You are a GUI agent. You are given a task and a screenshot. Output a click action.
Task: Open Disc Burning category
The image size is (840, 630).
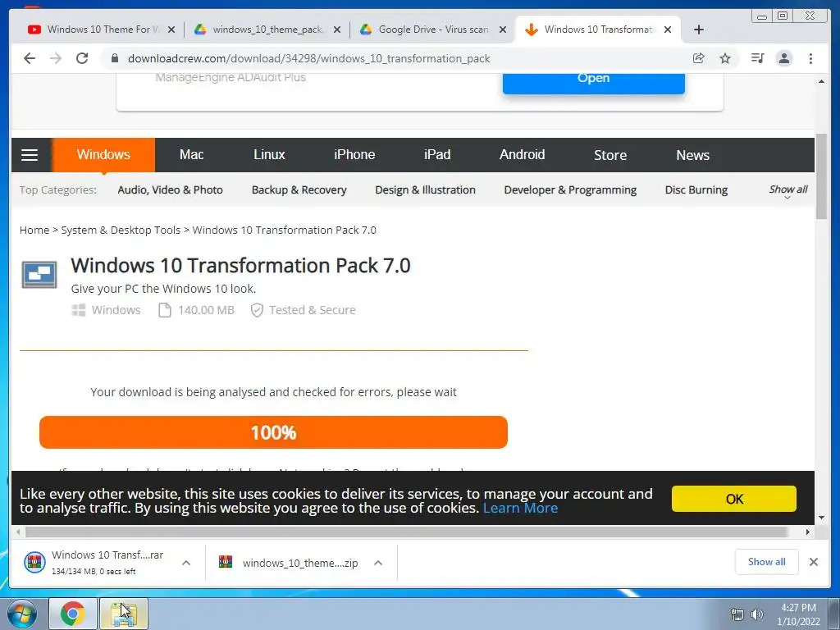(696, 190)
